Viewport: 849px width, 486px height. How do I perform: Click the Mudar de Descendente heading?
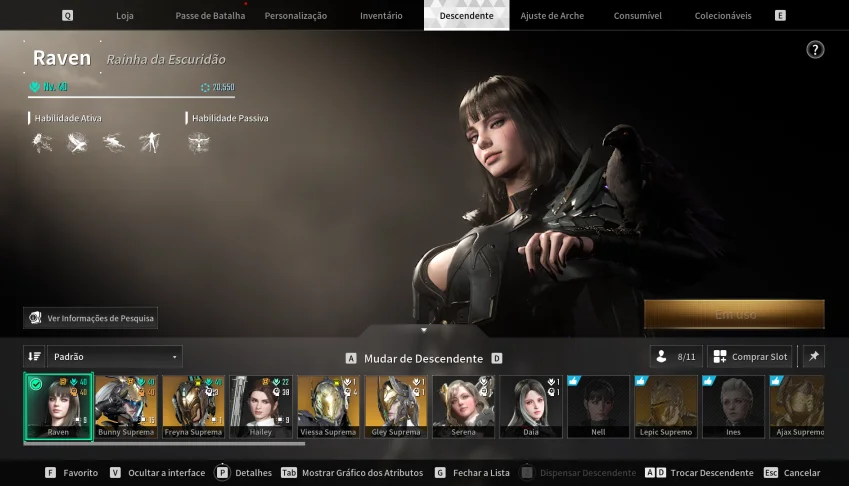[x=423, y=358]
